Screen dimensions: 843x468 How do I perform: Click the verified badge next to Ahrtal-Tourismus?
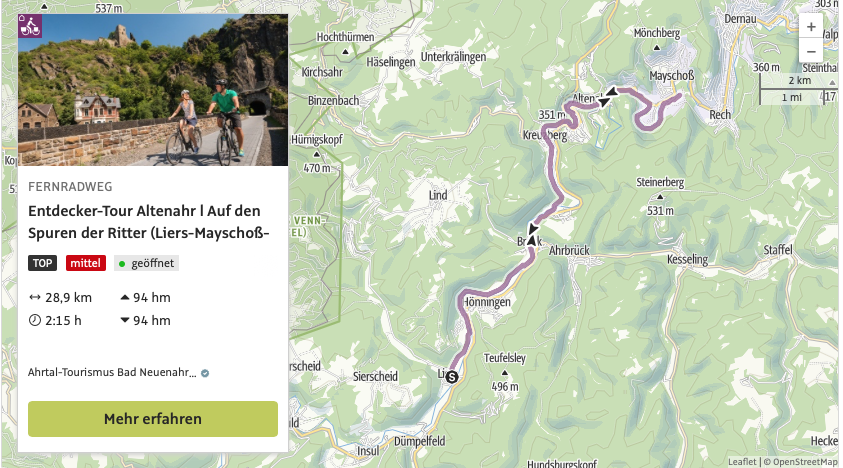coord(205,373)
